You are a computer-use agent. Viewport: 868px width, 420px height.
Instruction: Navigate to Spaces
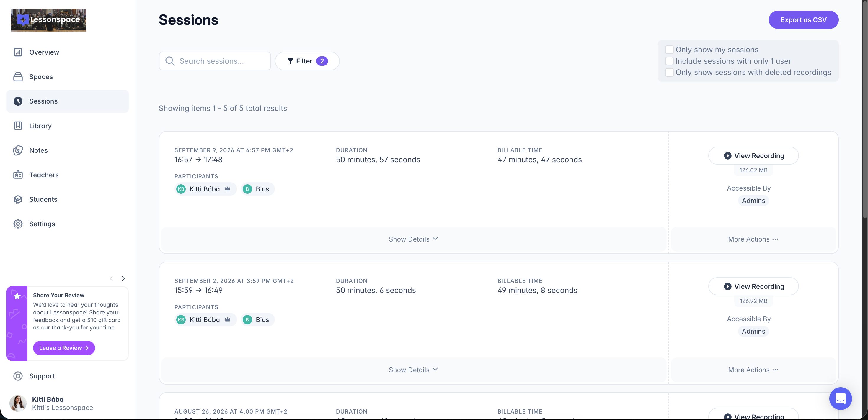67,77
